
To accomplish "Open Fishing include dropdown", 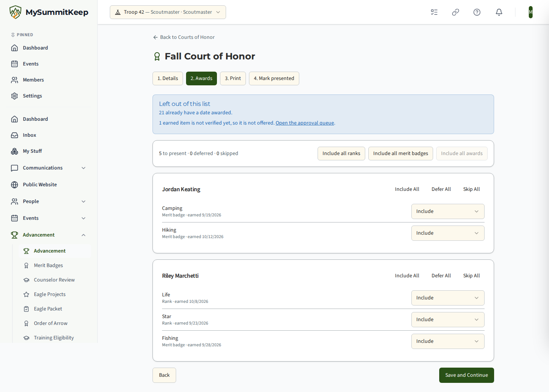I will click(448, 341).
